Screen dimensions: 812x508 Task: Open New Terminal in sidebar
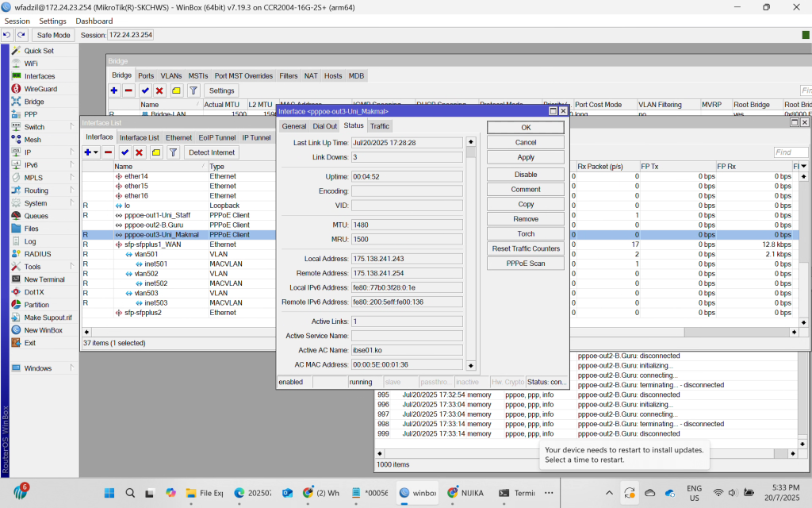[x=44, y=279]
